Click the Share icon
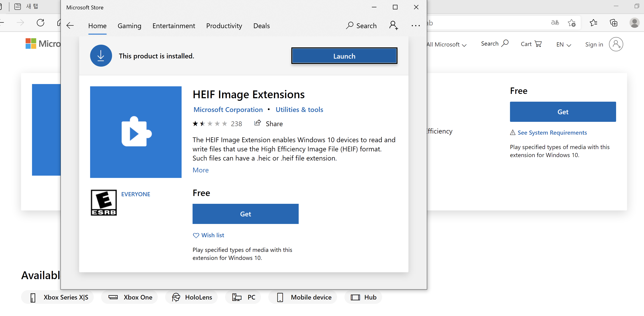The image size is (644, 316). pyautogui.click(x=258, y=123)
